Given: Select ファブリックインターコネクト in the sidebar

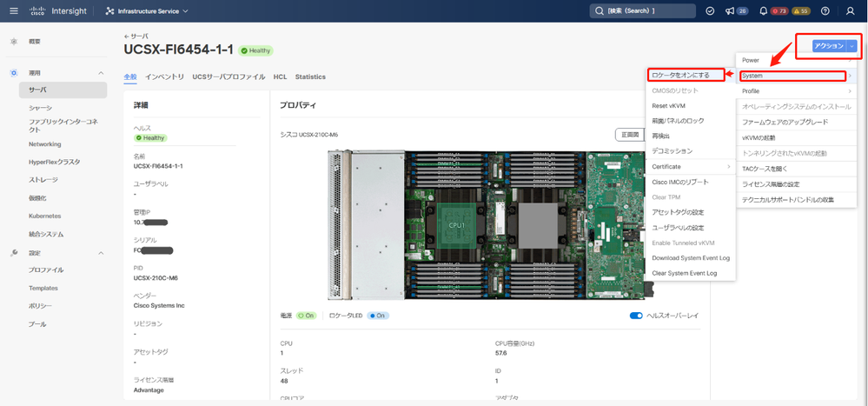Looking at the screenshot, I should pyautogui.click(x=63, y=126).
